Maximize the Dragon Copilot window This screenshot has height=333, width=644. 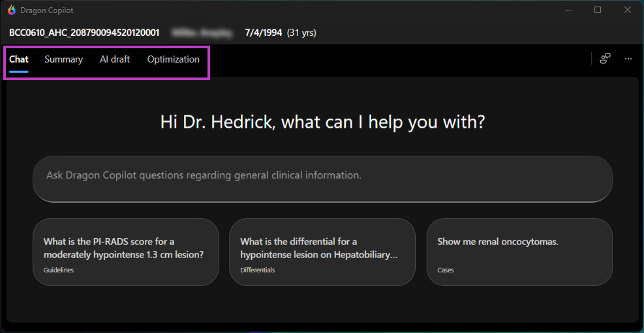[x=598, y=10]
